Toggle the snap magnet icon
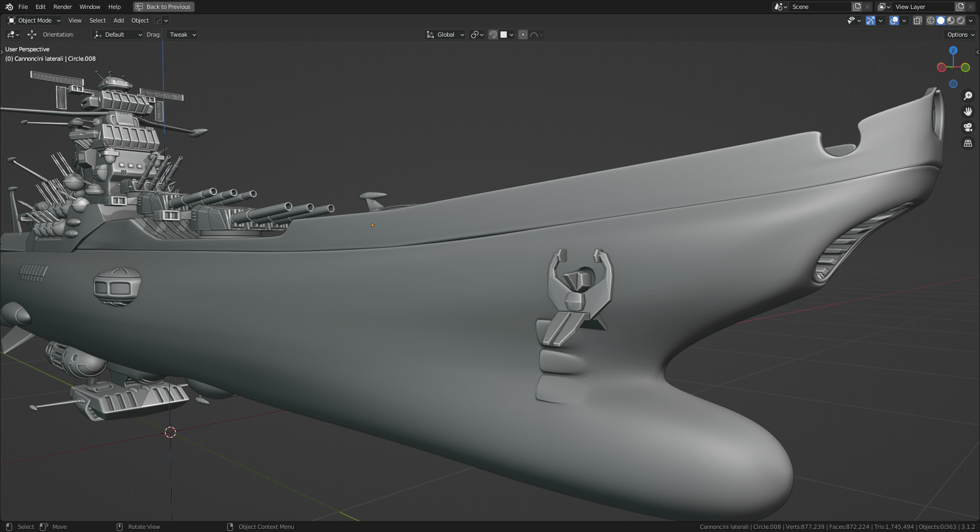This screenshot has width=980, height=532. 493,35
